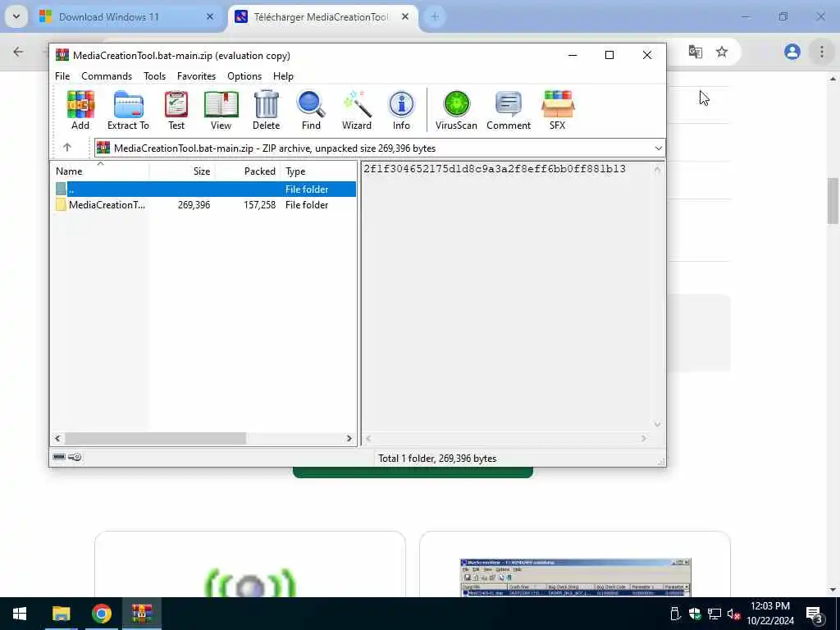
Task: Open the Extract To tool
Action: point(128,111)
